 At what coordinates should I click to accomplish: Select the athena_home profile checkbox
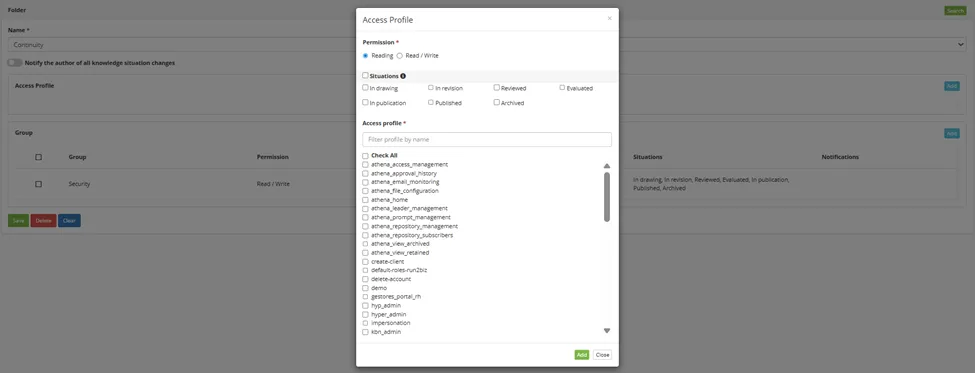[366, 200]
